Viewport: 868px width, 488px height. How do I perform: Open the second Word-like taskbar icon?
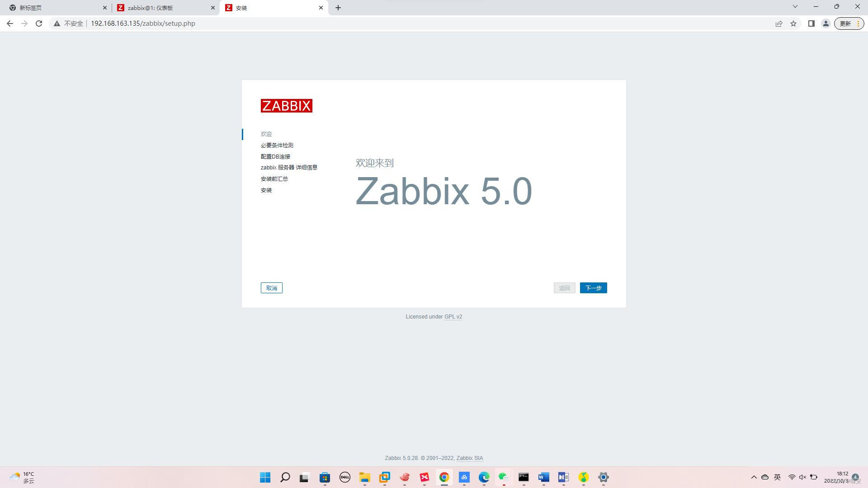point(563,477)
